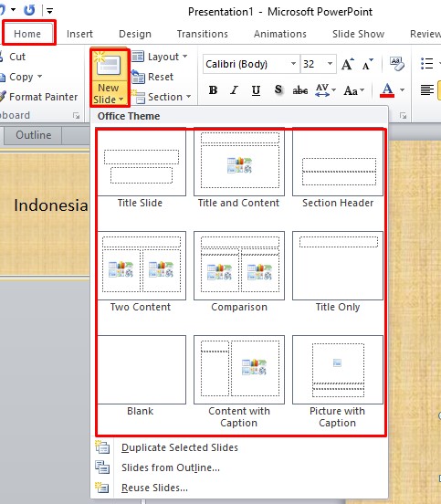
Task: Switch to Transitions tab
Action: (x=203, y=34)
